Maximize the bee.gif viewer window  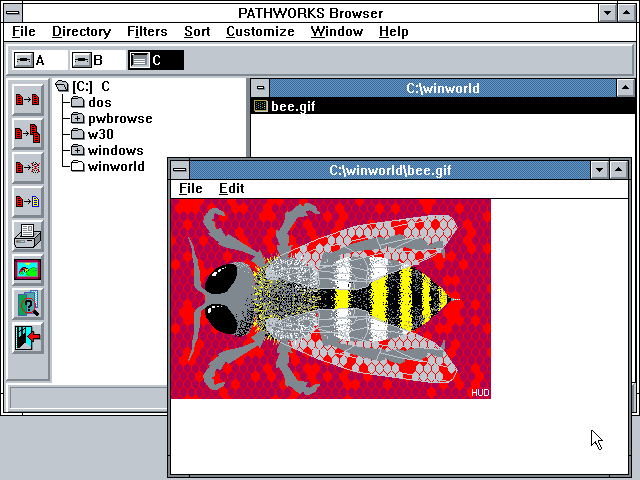(x=619, y=169)
